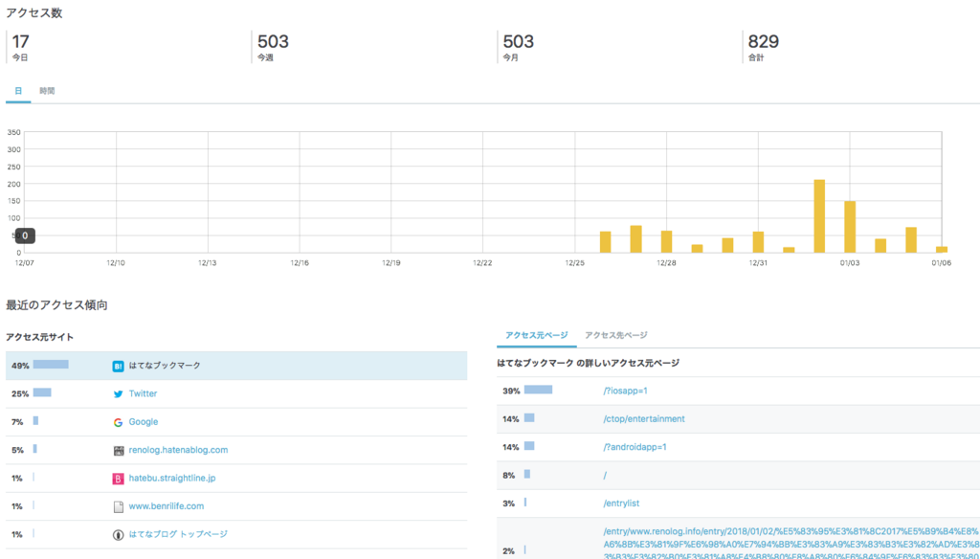Open the long /entry/www.renolog.info URL link
This screenshot has width=980, height=559.
tap(791, 543)
